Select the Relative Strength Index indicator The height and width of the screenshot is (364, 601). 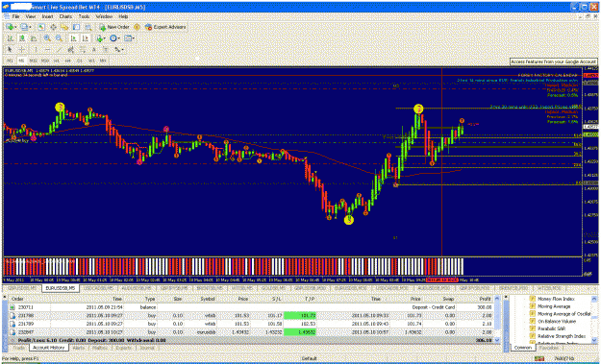pos(562,336)
